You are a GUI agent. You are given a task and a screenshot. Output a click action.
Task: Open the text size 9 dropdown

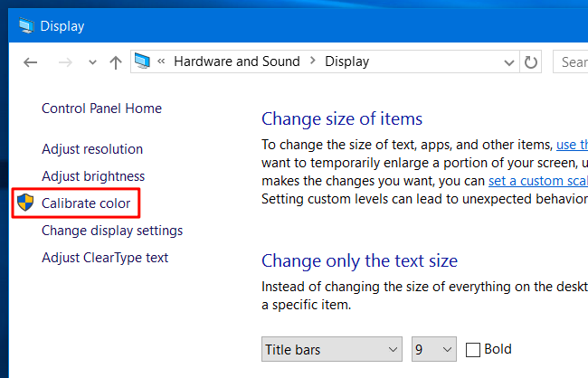[433, 349]
